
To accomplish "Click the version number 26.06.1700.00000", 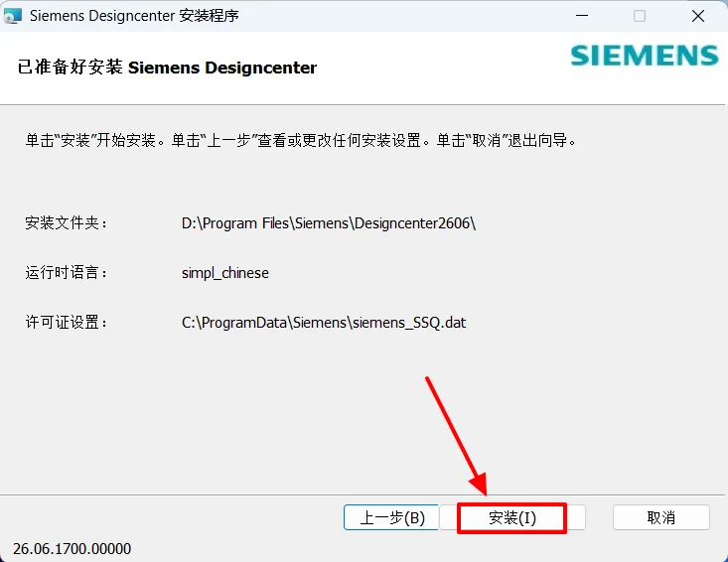I will pos(72,549).
